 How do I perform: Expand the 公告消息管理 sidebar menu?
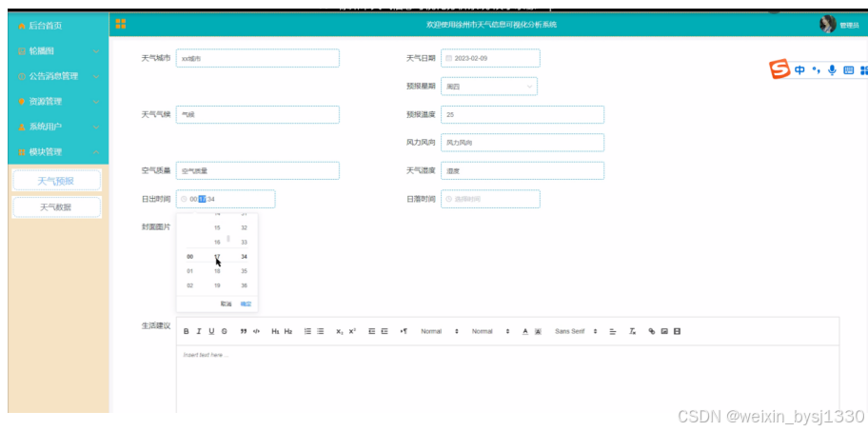[x=58, y=76]
